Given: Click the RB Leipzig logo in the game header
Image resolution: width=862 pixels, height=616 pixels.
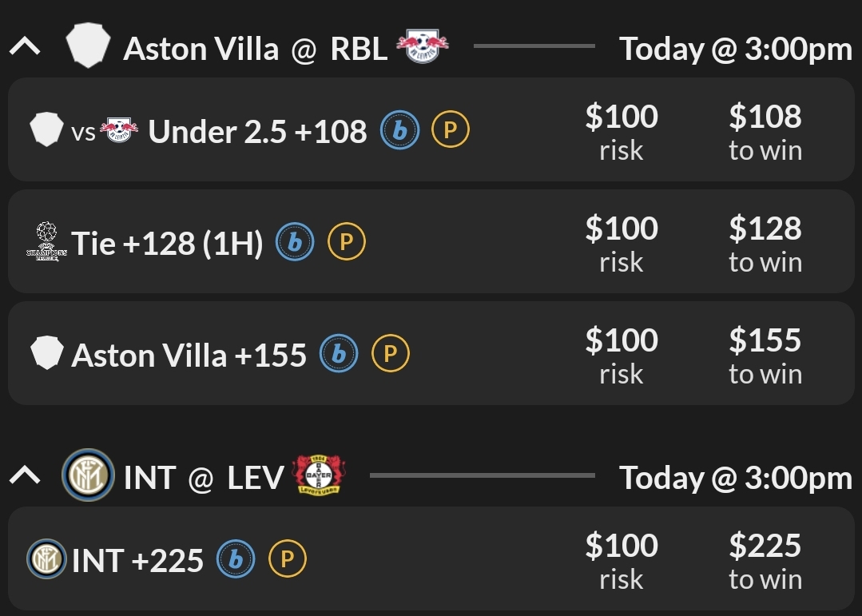Looking at the screenshot, I should (423, 46).
